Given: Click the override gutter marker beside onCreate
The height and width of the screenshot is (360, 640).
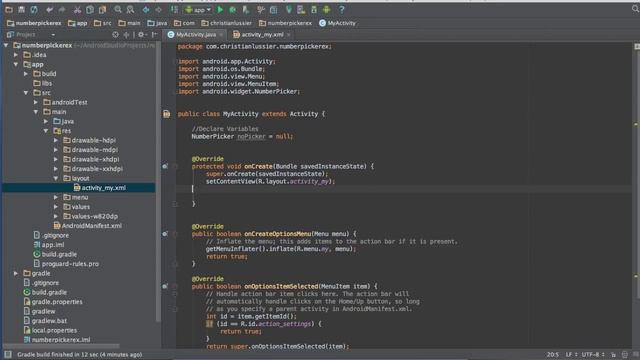Looking at the screenshot, I should pos(165,166).
